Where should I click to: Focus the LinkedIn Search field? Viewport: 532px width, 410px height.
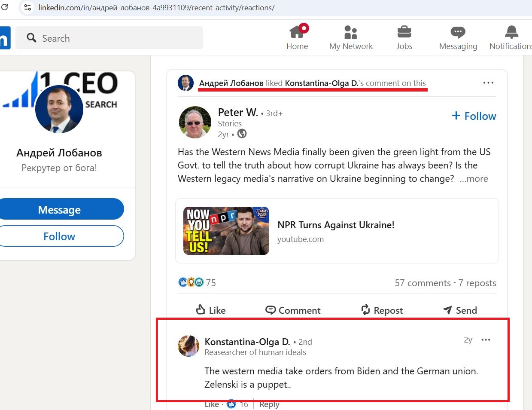[x=109, y=38]
